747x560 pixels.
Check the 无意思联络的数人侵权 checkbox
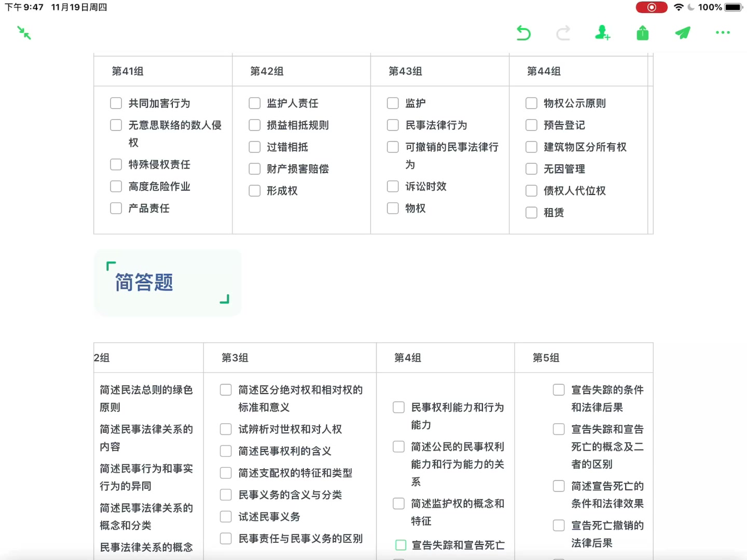pos(116,125)
